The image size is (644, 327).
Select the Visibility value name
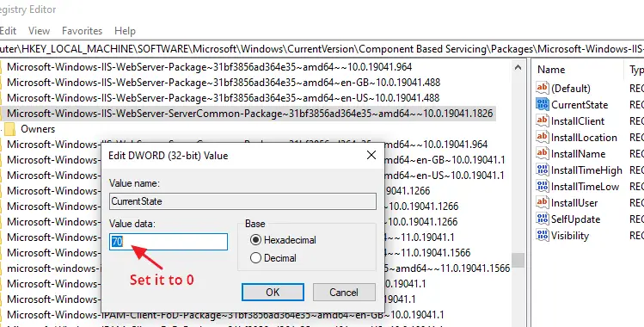coord(570,236)
